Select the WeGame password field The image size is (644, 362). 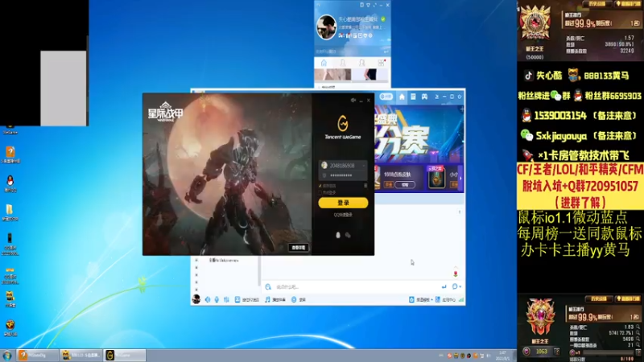tap(343, 175)
